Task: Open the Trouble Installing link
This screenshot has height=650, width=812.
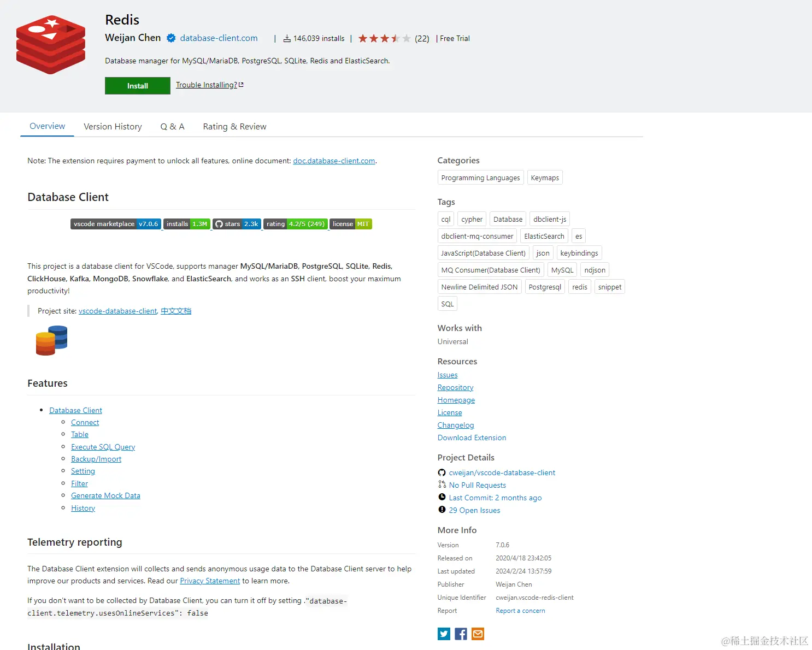Action: (209, 85)
